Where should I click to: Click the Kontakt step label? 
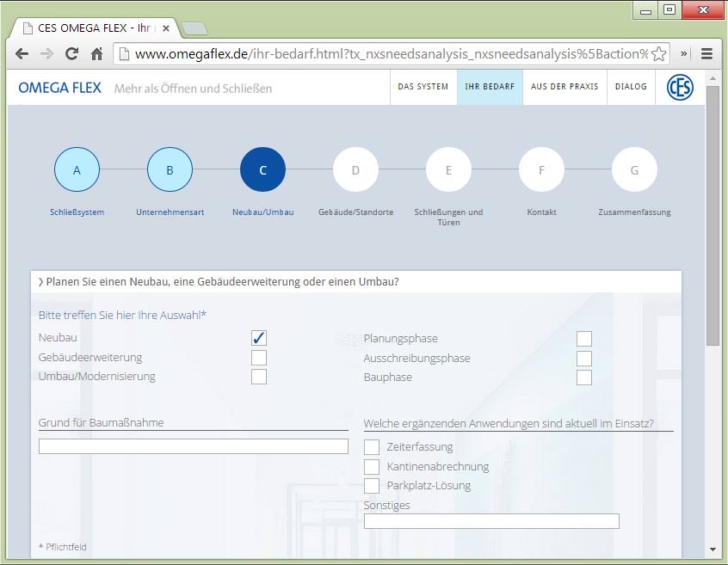[541, 212]
